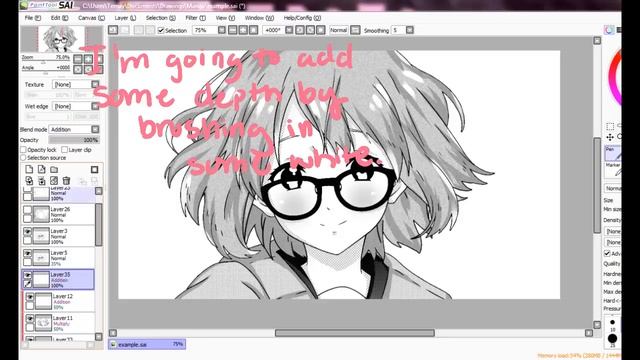
Task: Hide Layer3 using its eye icon
Action: coord(27,232)
